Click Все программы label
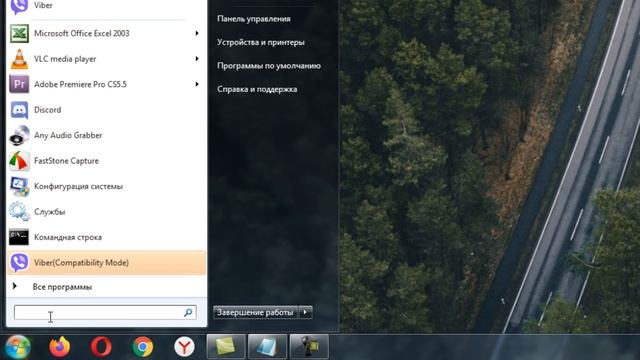 [x=62, y=287]
